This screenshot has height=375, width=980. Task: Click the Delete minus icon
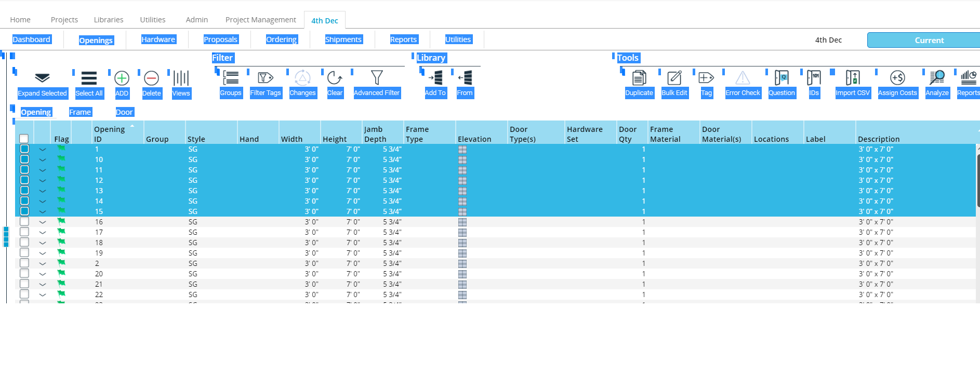pyautogui.click(x=151, y=78)
